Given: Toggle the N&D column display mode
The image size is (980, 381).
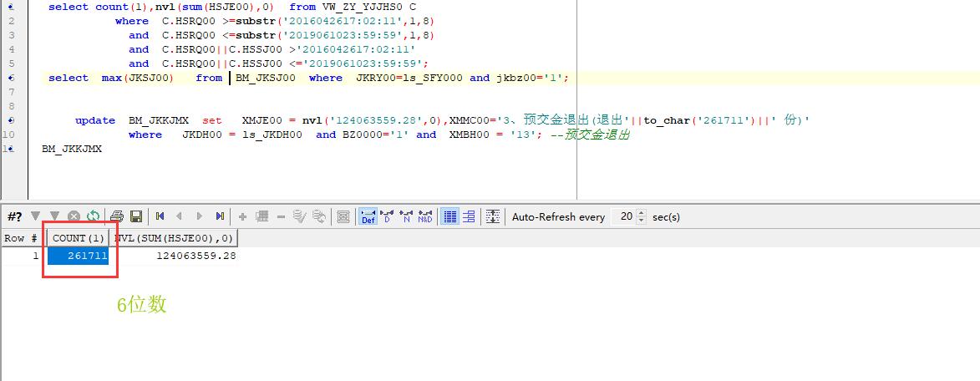Looking at the screenshot, I should (x=425, y=216).
